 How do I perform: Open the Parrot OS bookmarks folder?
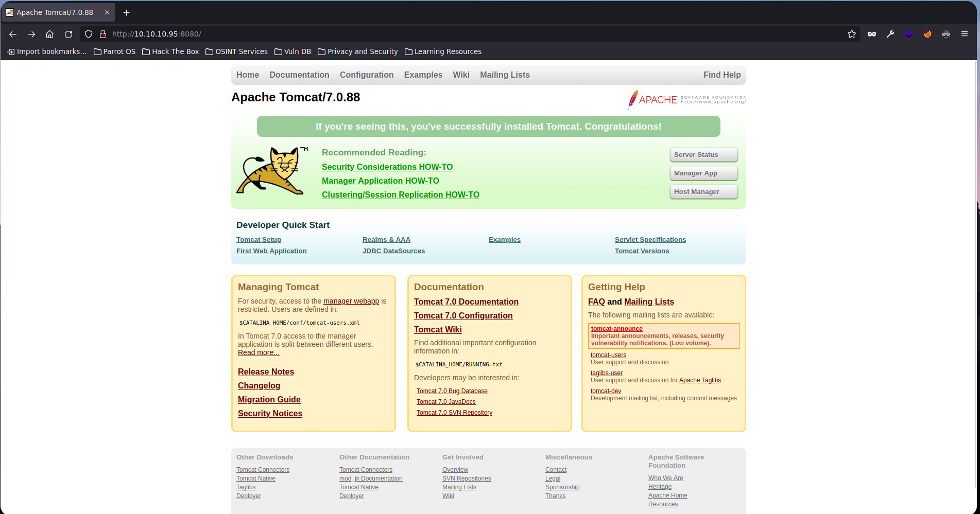point(114,51)
